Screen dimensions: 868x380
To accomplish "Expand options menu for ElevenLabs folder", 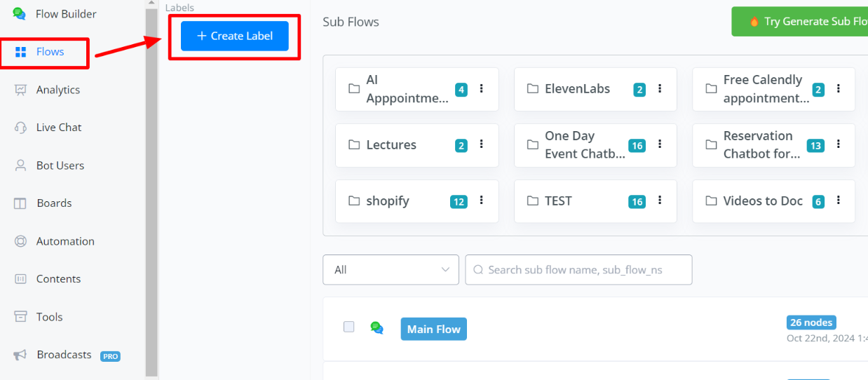I will point(660,88).
